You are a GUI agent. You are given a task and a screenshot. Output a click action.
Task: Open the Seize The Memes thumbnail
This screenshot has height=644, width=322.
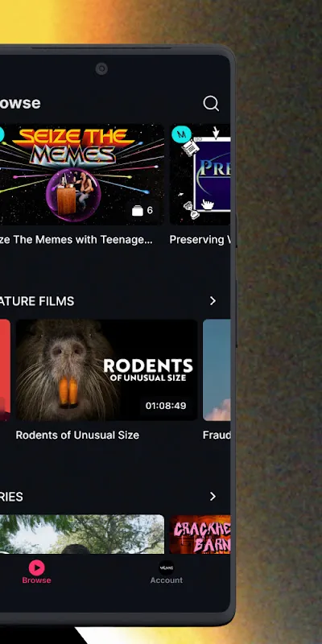point(82,174)
